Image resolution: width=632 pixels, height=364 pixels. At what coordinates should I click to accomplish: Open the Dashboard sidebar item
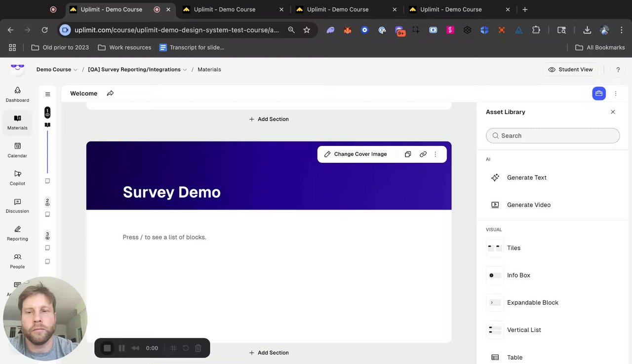tap(17, 95)
